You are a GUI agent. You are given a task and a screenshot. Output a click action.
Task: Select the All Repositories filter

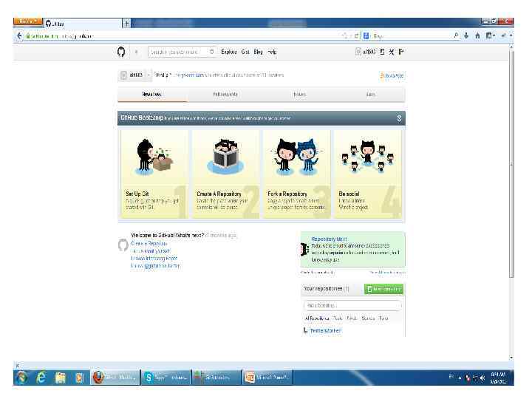click(x=317, y=318)
